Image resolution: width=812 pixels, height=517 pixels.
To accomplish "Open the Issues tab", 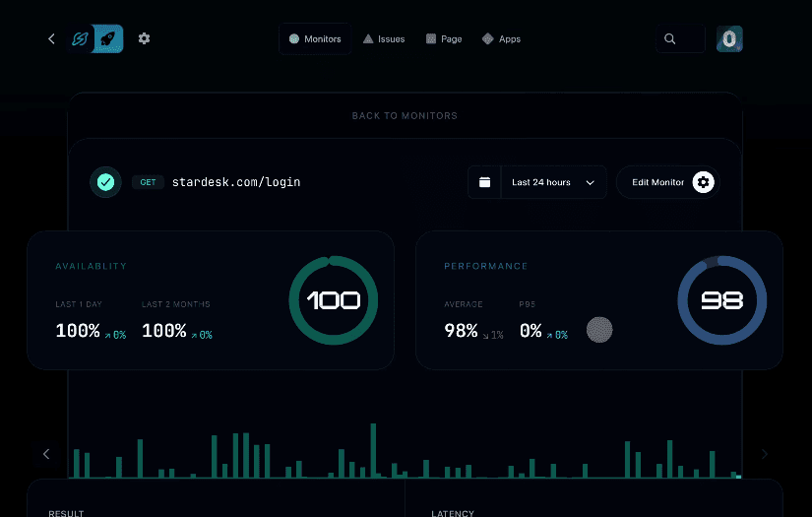I will tap(384, 39).
